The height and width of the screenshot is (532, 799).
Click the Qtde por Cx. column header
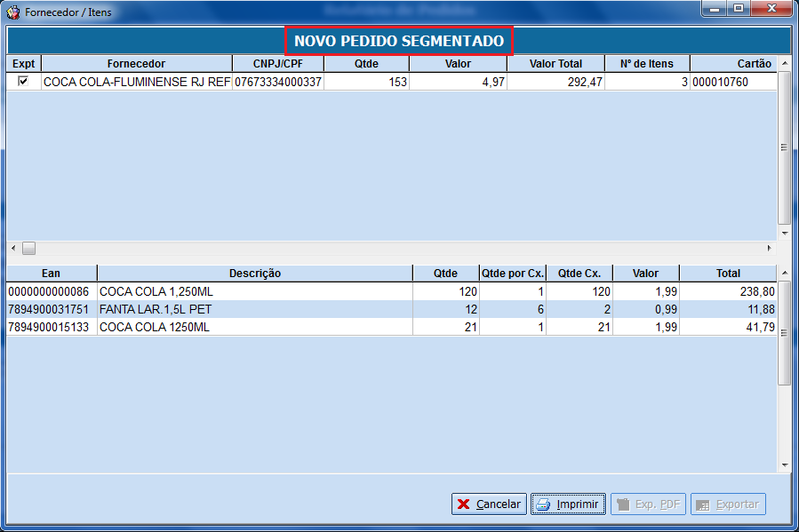coord(512,274)
